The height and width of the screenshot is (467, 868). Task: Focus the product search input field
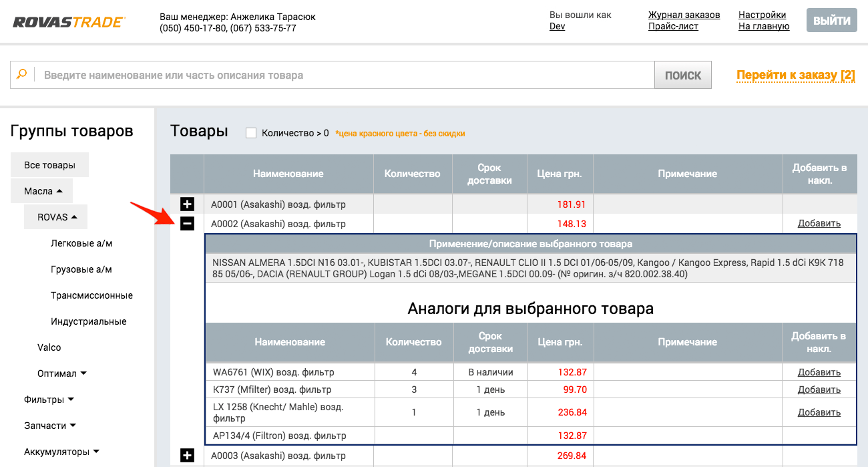click(345, 75)
